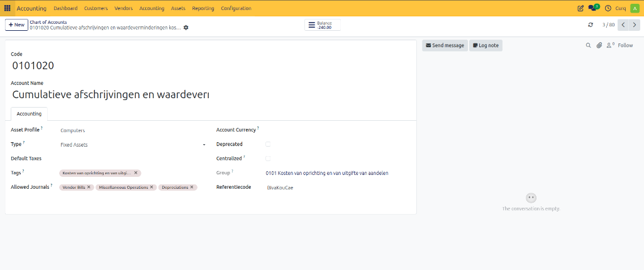Click the Tags help question mark
The image size is (644, 270).
[x=23, y=171]
